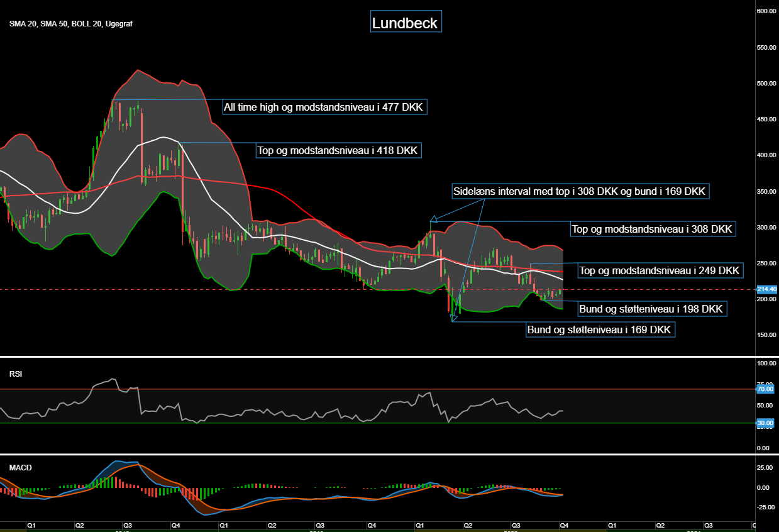Select the 'Bund og støtteniveau i 198 DKK' label
This screenshot has width=779, height=532.
point(653,309)
